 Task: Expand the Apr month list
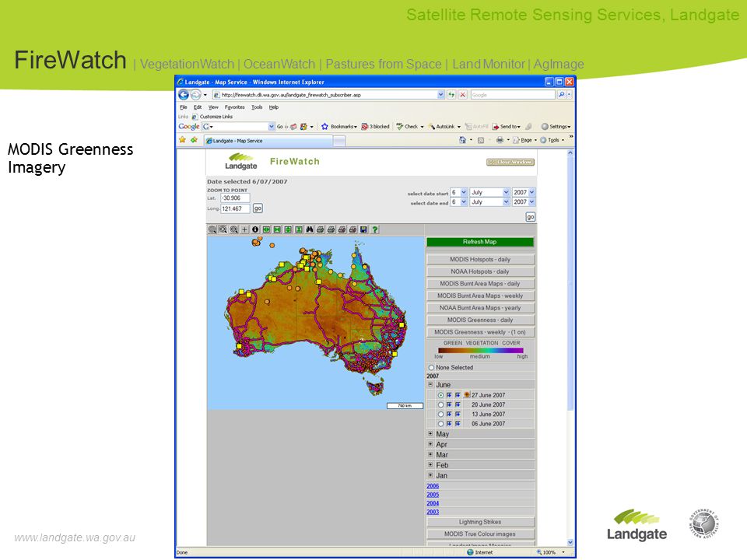point(430,444)
